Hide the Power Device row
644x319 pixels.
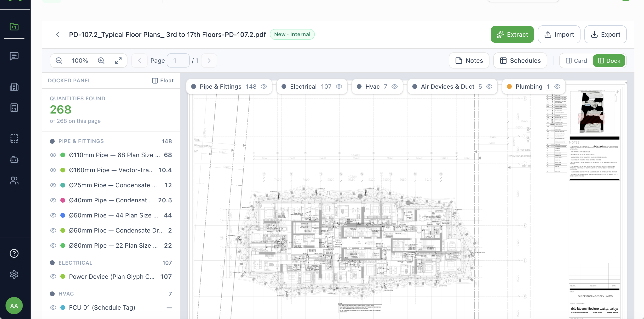[x=53, y=277]
